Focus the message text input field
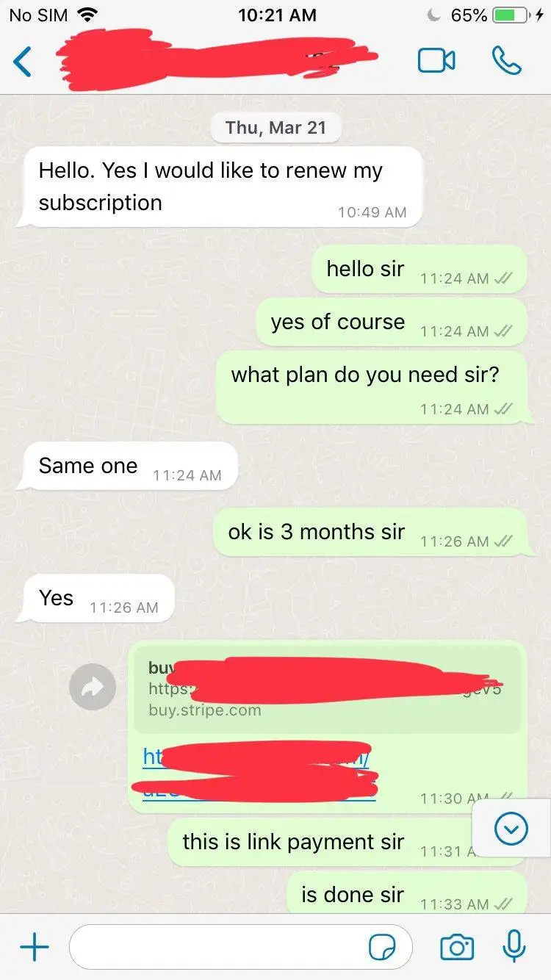 point(241,948)
